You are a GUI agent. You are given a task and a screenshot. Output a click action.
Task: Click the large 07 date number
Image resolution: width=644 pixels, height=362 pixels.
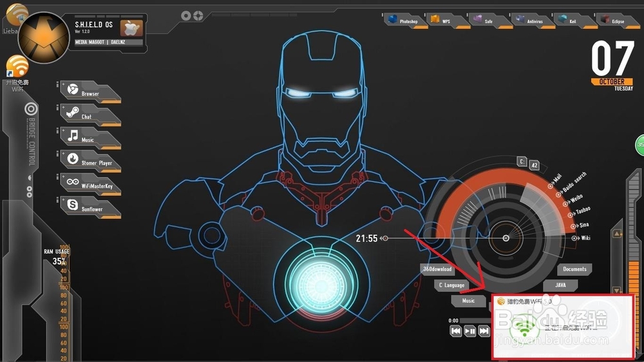point(612,58)
